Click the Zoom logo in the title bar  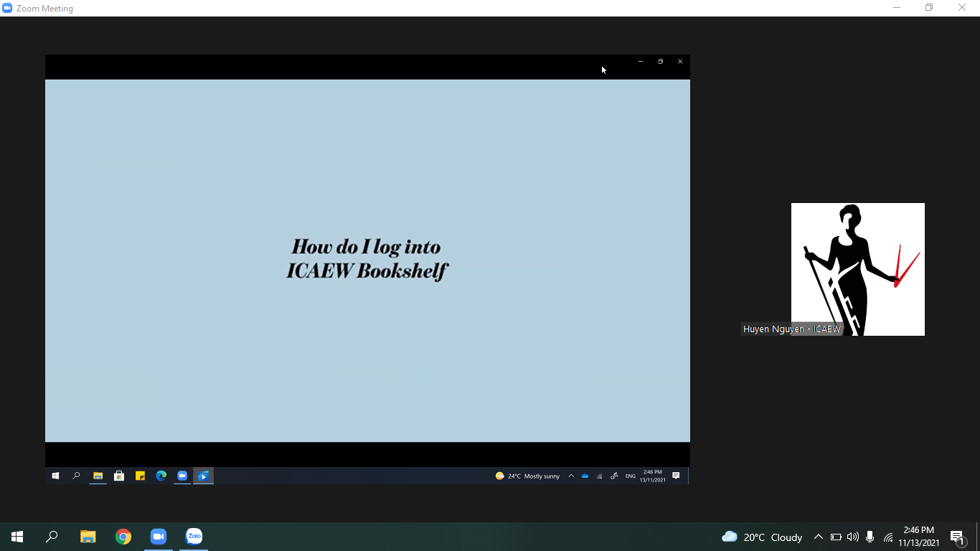pyautogui.click(x=8, y=9)
